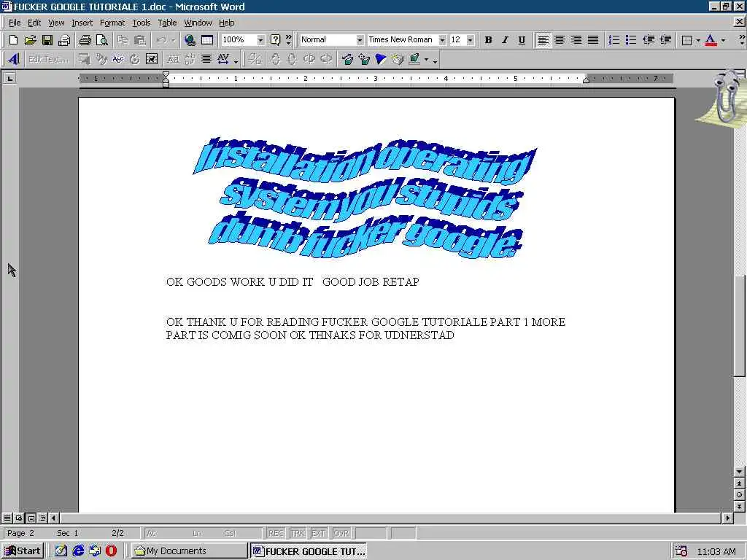Click the Start button
The image size is (747, 560).
23,551
